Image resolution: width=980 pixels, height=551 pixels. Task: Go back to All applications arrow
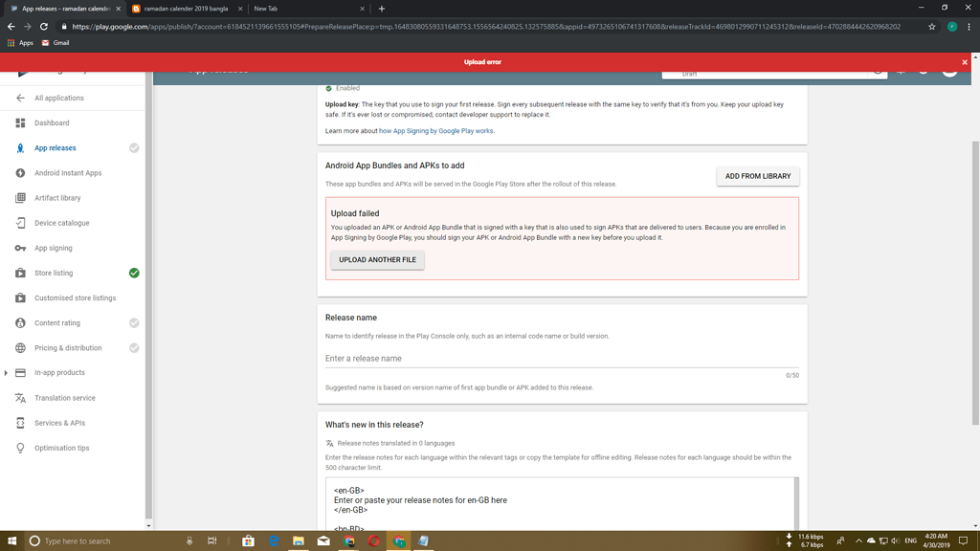[x=21, y=99]
